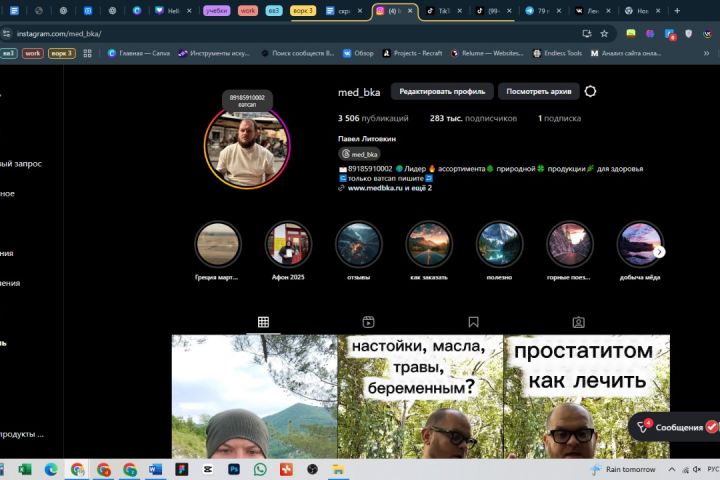720x480 pixels.
Task: Click the shield extension icon
Action: pyautogui.click(x=688, y=34)
